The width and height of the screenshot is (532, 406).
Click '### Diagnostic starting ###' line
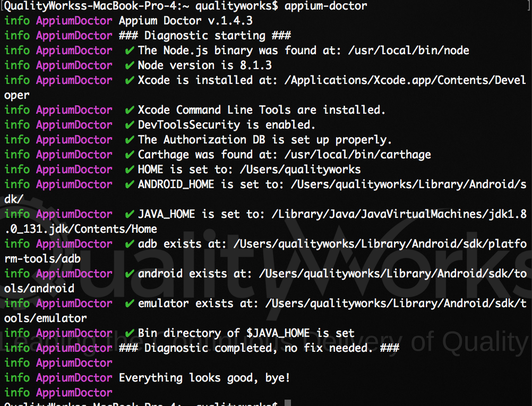click(204, 36)
